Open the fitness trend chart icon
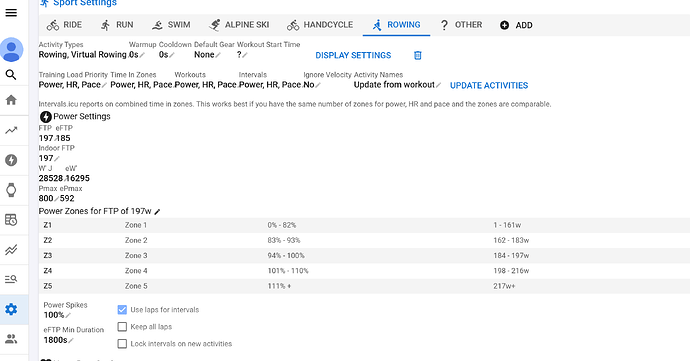690x361 pixels. pos(11,130)
